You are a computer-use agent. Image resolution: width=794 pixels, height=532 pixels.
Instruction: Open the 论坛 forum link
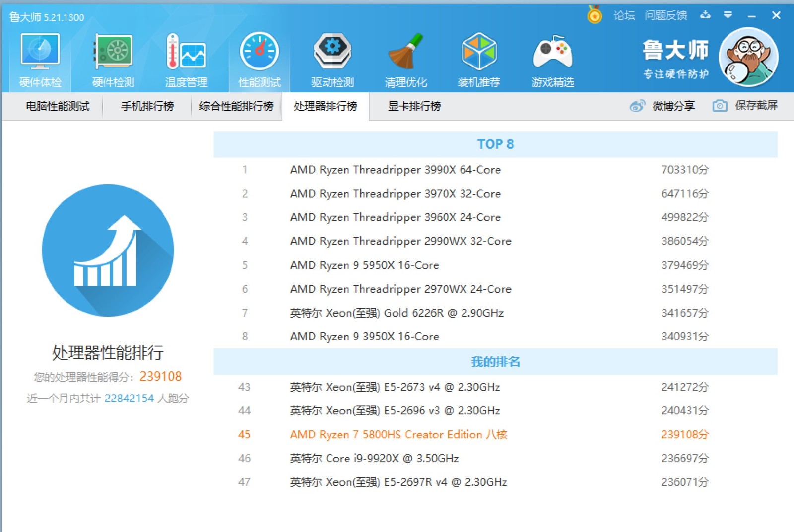coord(624,15)
